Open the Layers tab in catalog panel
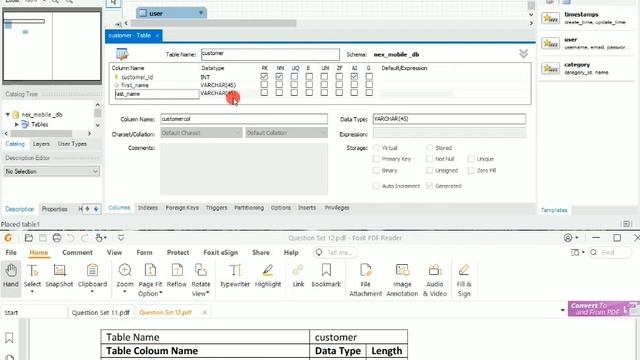 pyautogui.click(x=41, y=144)
